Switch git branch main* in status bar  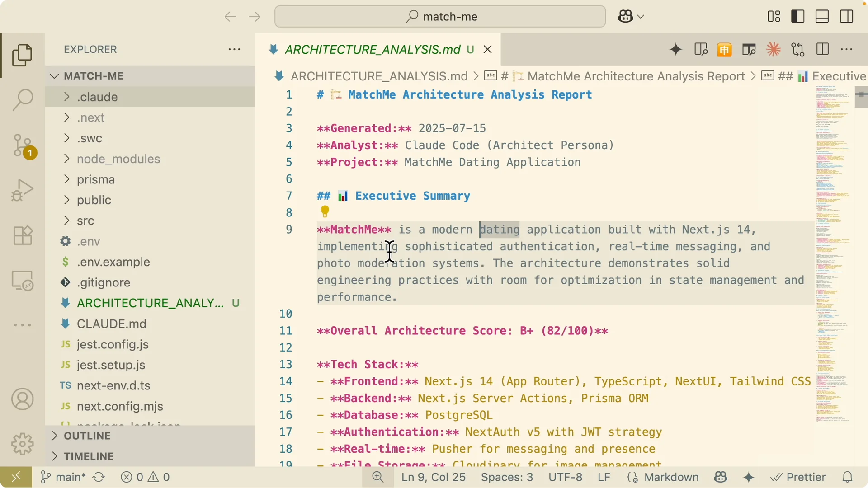click(63, 477)
